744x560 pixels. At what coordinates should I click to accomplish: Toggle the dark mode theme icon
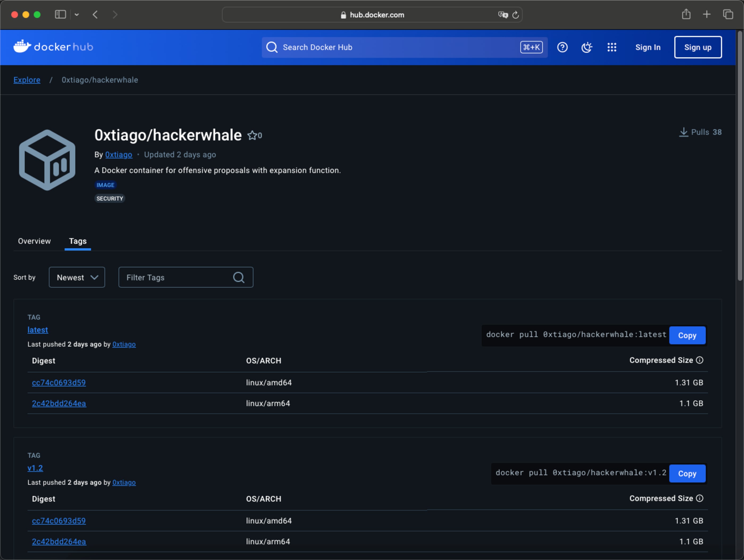coord(587,47)
